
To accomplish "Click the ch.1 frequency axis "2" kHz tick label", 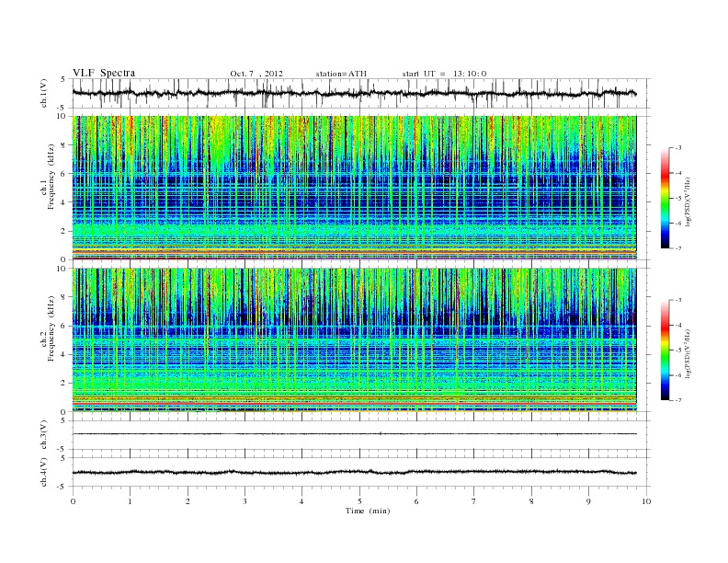I will click(63, 231).
